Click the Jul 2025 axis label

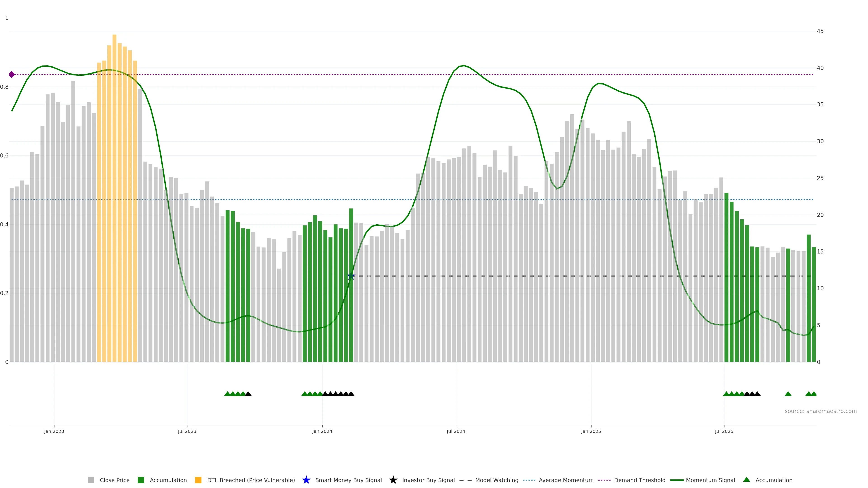click(x=724, y=431)
